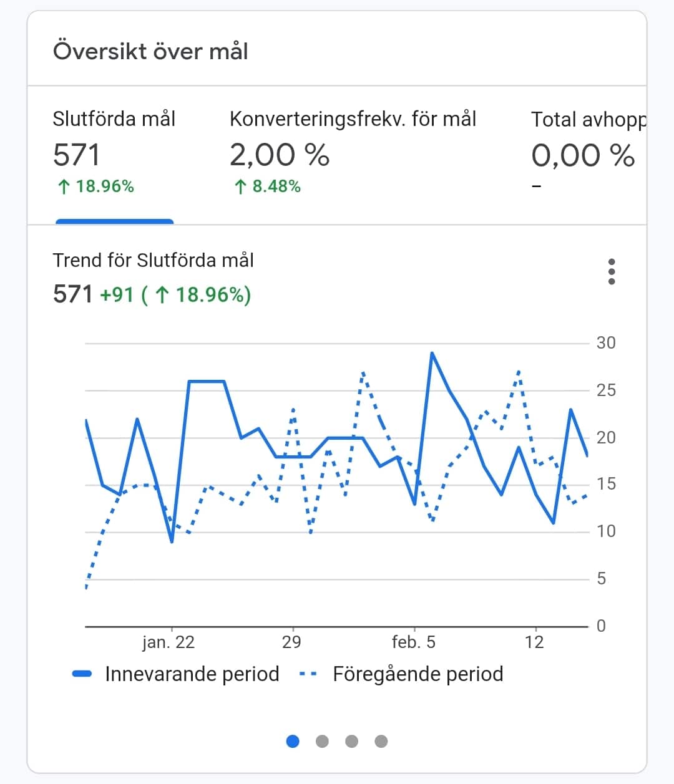The height and width of the screenshot is (784, 674).
Task: Click the feb. 5 axis date marker
Action: pos(413,642)
